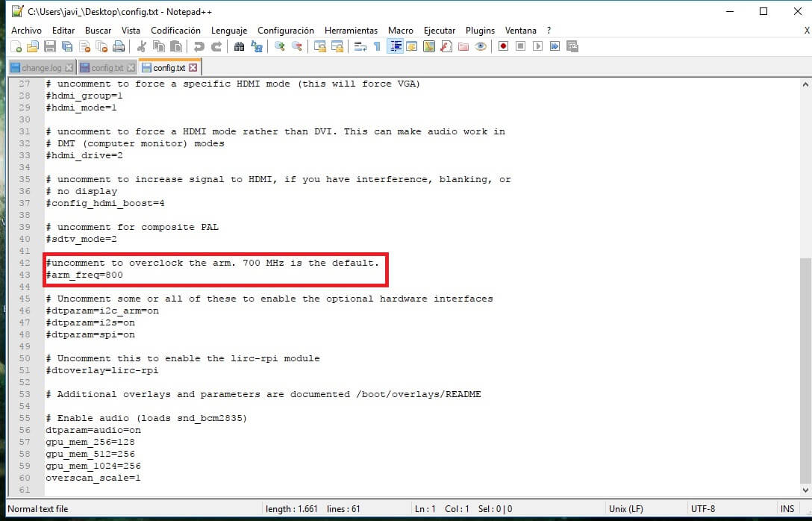The height and width of the screenshot is (521, 812).
Task: Close the active config.txt tab
Action: tap(193, 68)
